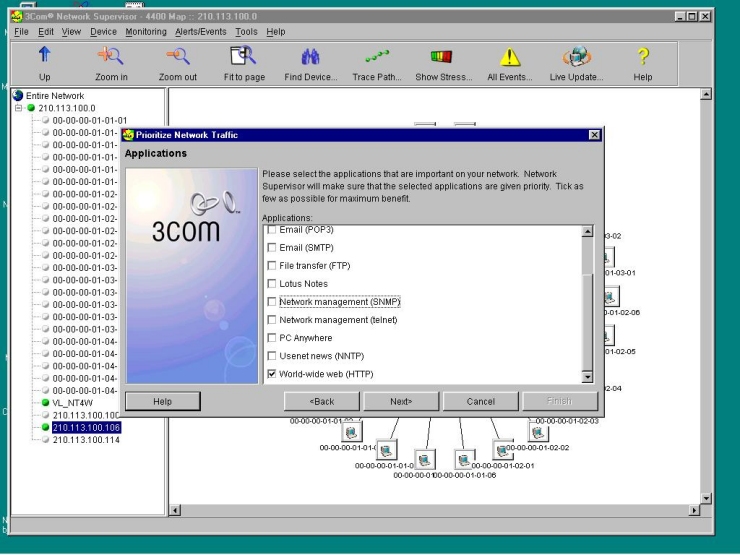Select the Zoom in tool
Image resolution: width=740 pixels, height=555 pixels.
click(110, 58)
